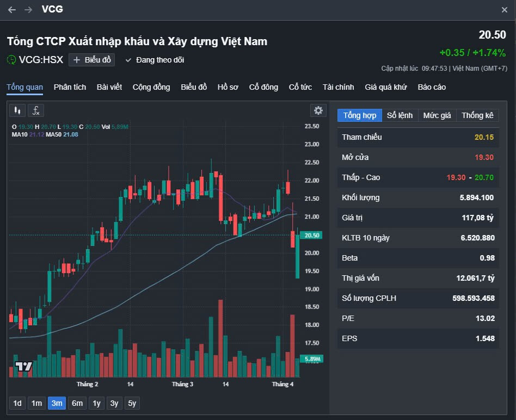Open the 'Thống kê' panel tab
The image size is (516, 420).
477,115
